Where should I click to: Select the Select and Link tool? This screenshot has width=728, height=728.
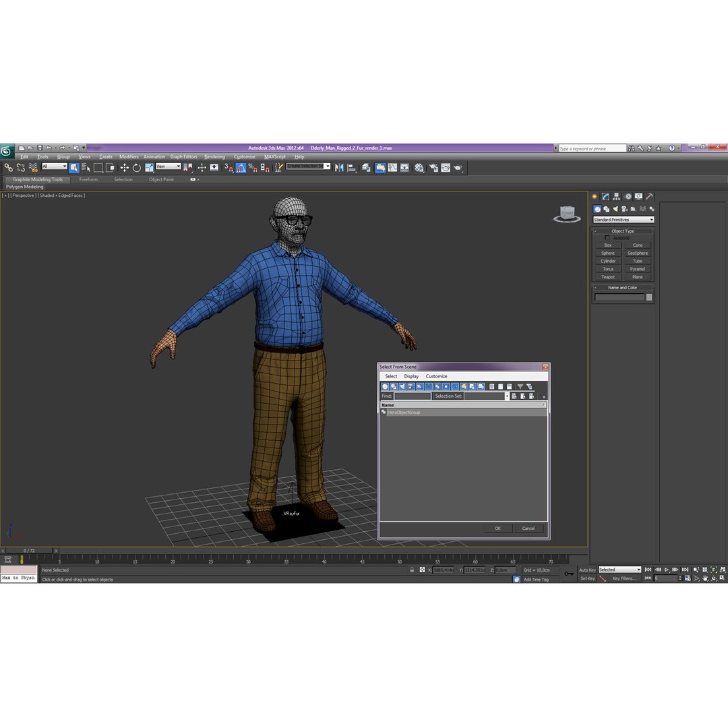click(x=8, y=168)
